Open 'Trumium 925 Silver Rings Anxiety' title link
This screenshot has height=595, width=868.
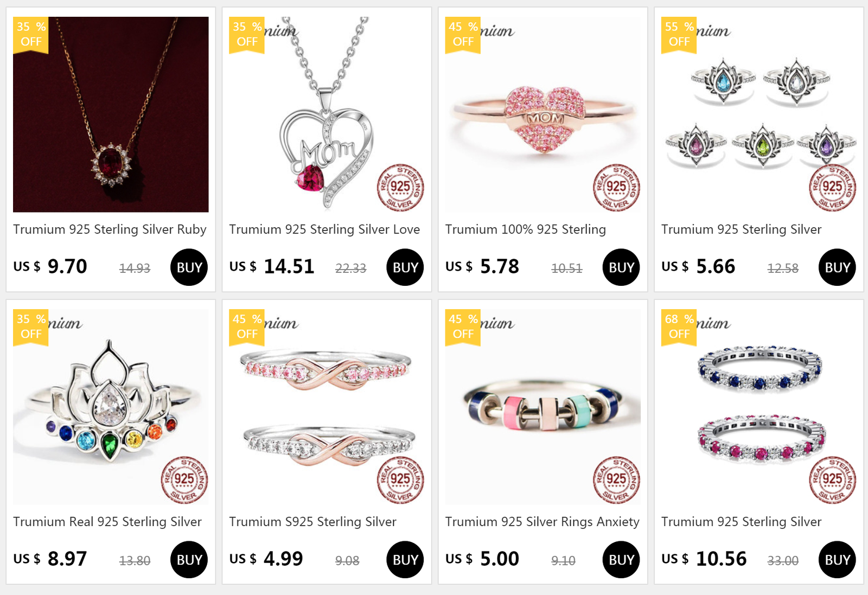tap(542, 522)
